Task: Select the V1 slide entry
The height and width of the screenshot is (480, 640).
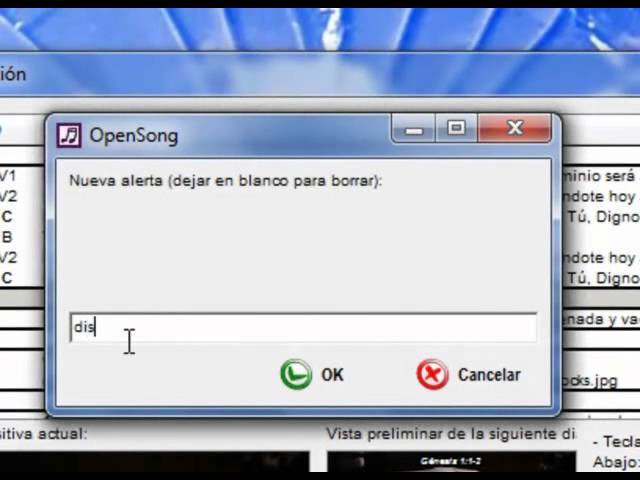Action: (7, 176)
